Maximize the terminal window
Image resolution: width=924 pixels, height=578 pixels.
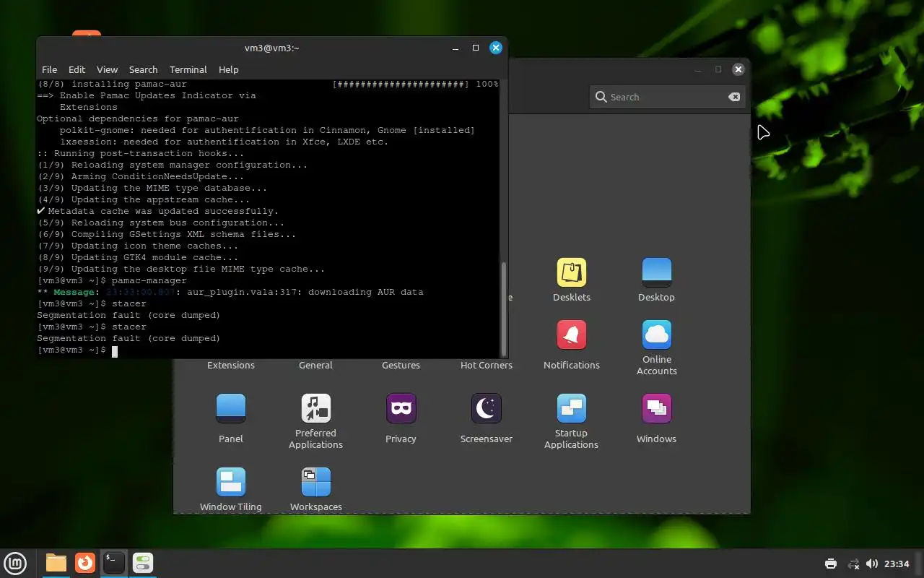[476, 48]
